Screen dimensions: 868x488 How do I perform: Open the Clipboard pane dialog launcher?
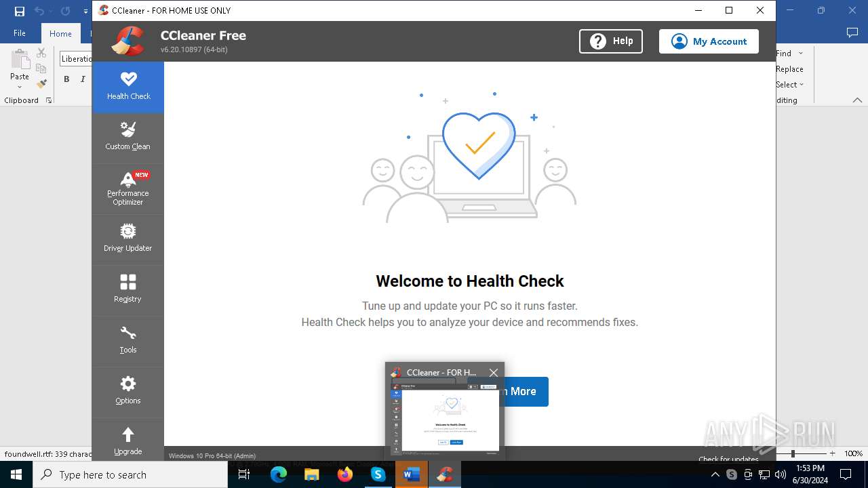click(49, 100)
